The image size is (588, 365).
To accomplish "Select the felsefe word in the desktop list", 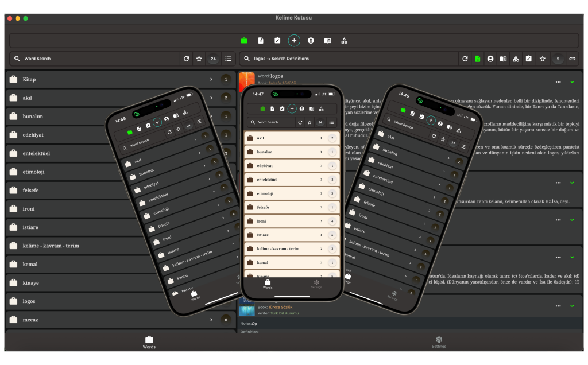I will [30, 191].
